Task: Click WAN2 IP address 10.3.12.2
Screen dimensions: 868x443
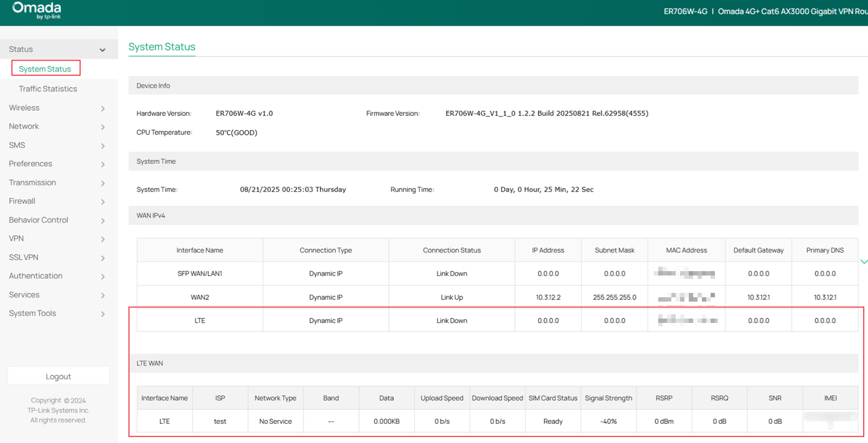Action: [548, 297]
